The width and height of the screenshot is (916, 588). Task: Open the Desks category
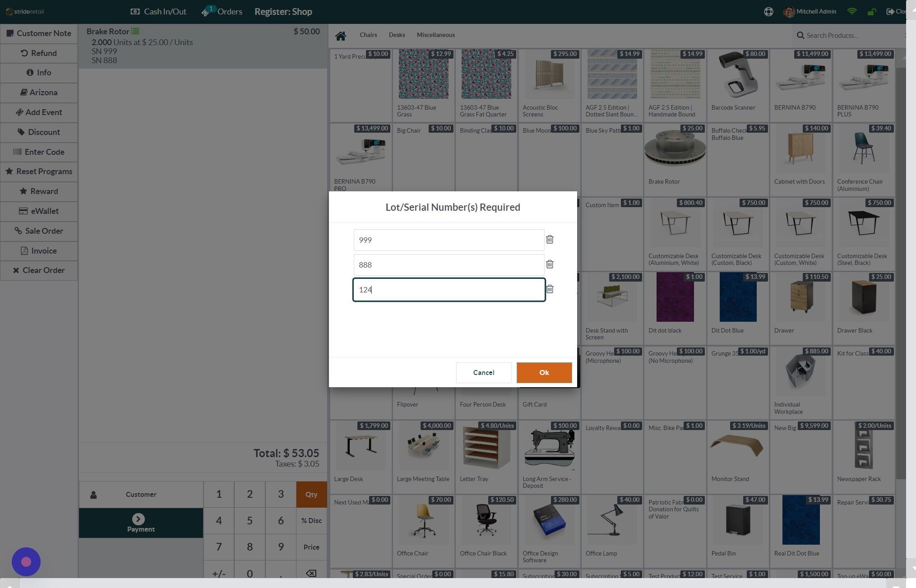[x=397, y=35]
